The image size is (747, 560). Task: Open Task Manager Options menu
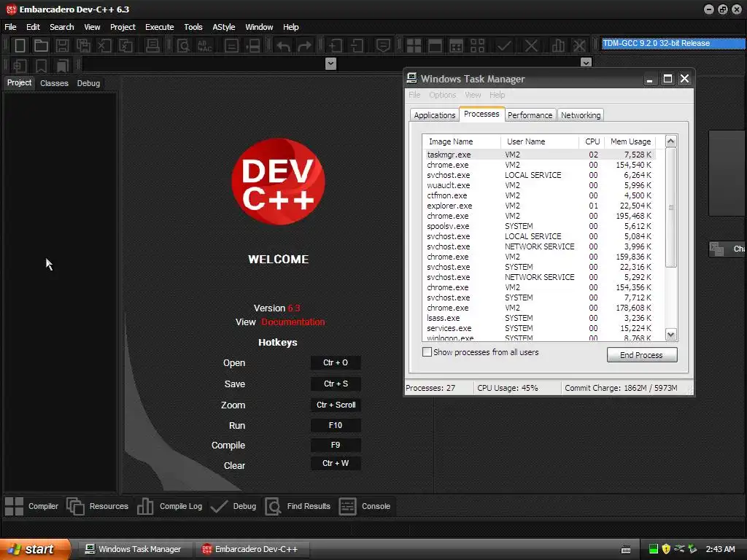pos(442,95)
